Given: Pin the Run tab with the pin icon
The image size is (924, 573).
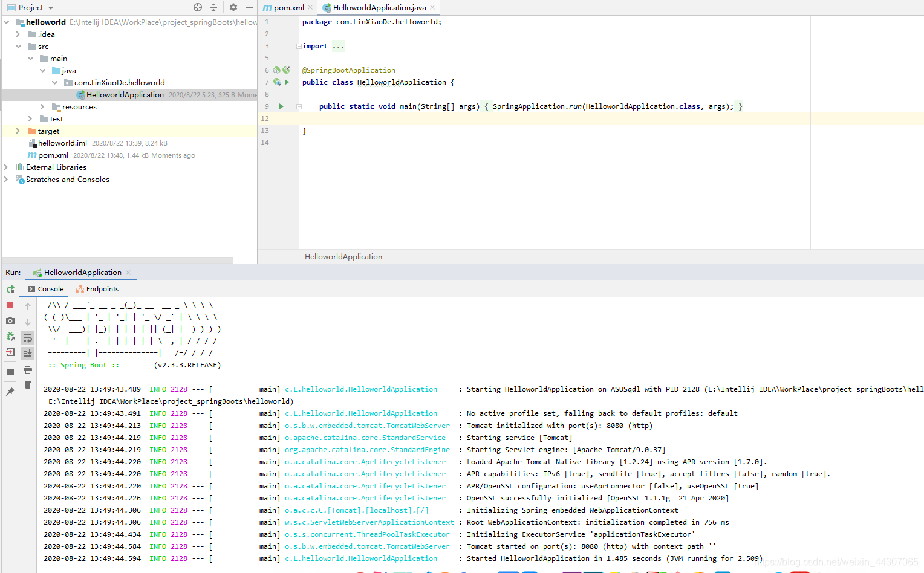Looking at the screenshot, I should [10, 392].
